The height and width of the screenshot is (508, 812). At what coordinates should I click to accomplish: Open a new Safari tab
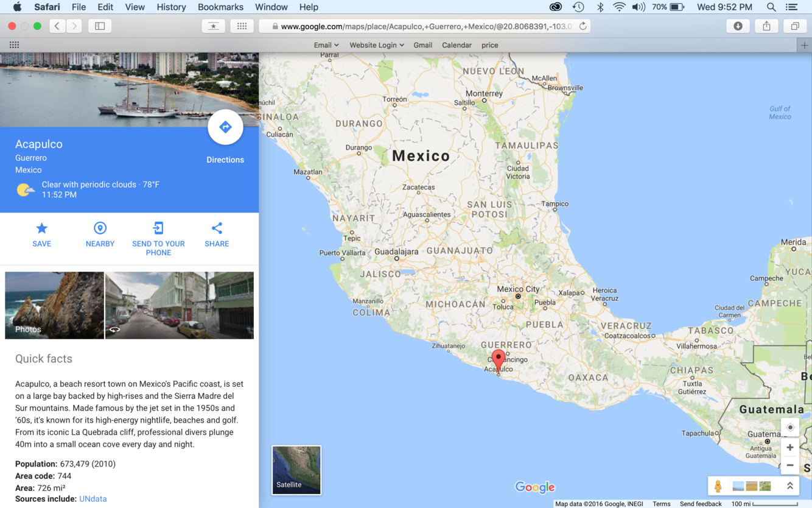tap(805, 45)
